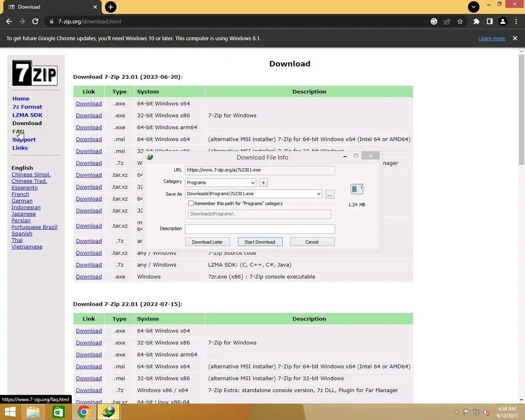This screenshot has height=420, width=525.
Task: Select the Download browser tab
Action: click(x=49, y=7)
